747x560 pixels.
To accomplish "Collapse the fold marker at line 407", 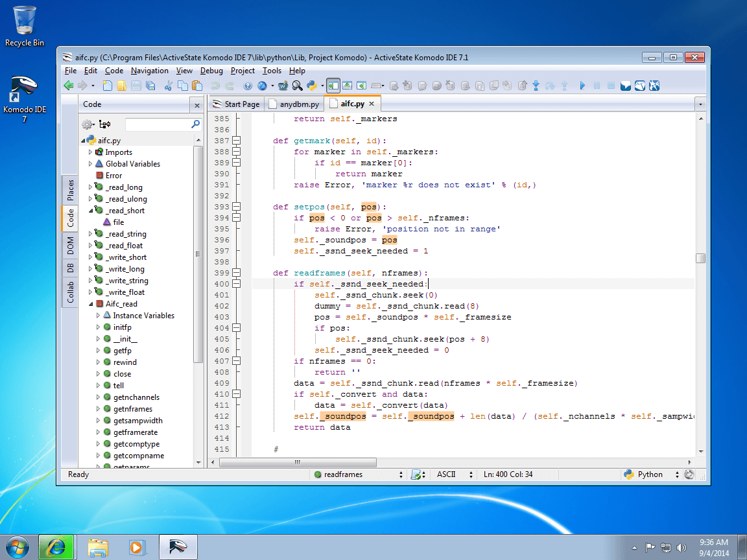I will [x=236, y=361].
